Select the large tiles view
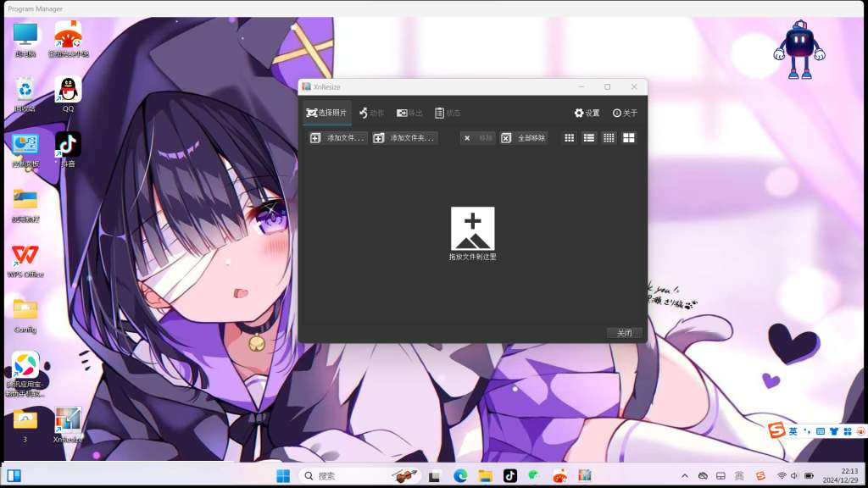 [x=629, y=138]
